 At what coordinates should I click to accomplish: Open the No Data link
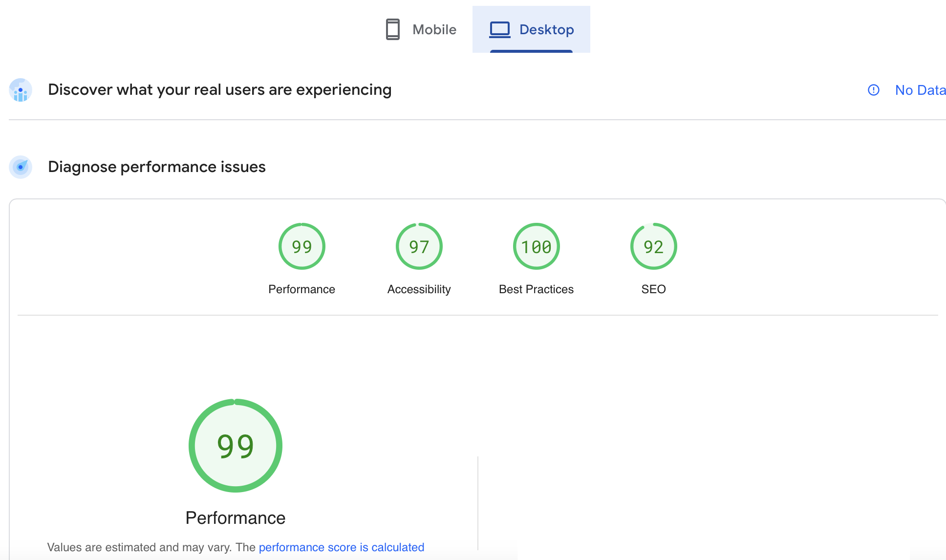(920, 90)
